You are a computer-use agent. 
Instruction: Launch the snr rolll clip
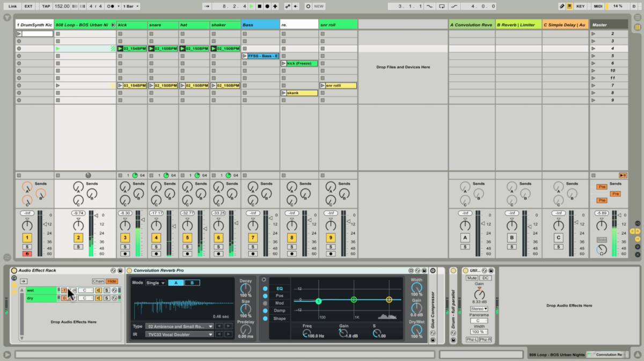tap(323, 85)
